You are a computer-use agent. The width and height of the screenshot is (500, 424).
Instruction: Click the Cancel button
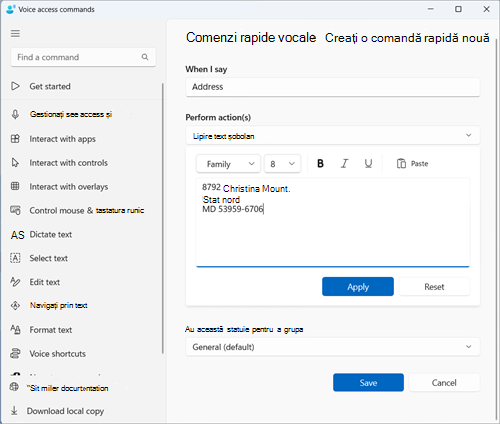tap(444, 382)
